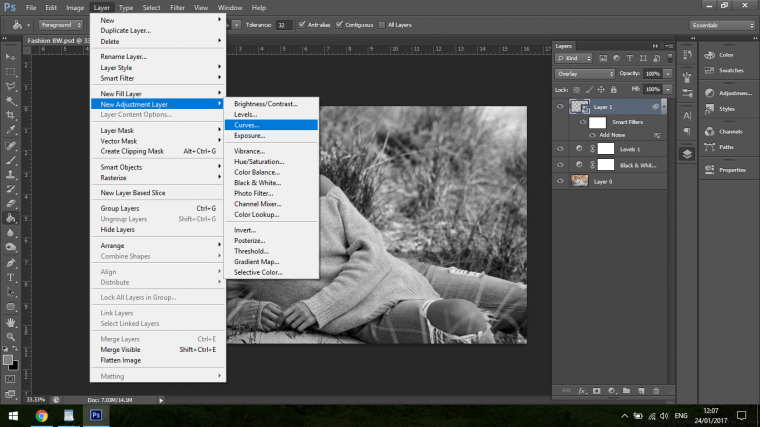
Task: Hide the Levels 1 layer
Action: click(x=560, y=149)
